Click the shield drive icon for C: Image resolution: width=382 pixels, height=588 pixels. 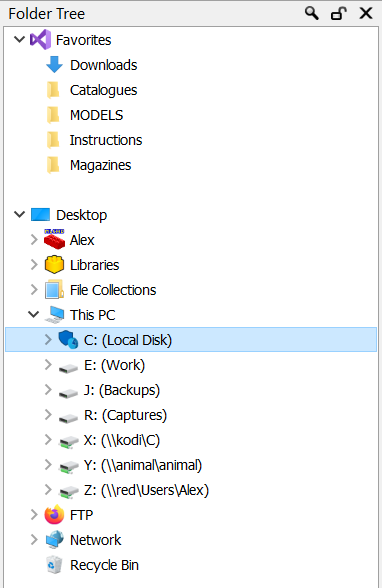[x=68, y=339]
